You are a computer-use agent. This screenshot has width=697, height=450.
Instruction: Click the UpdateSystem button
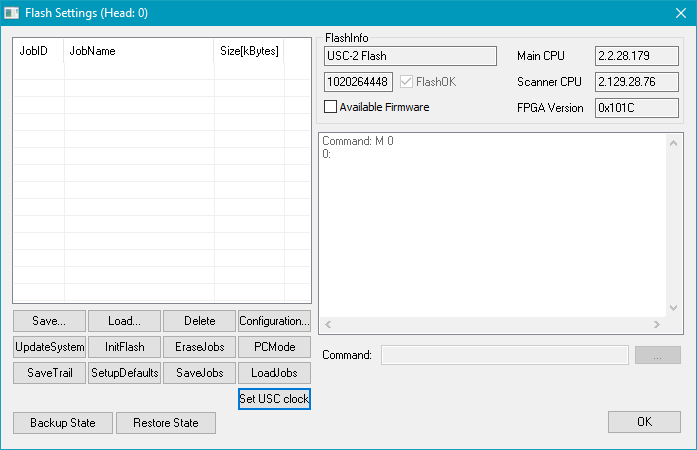[x=49, y=347]
